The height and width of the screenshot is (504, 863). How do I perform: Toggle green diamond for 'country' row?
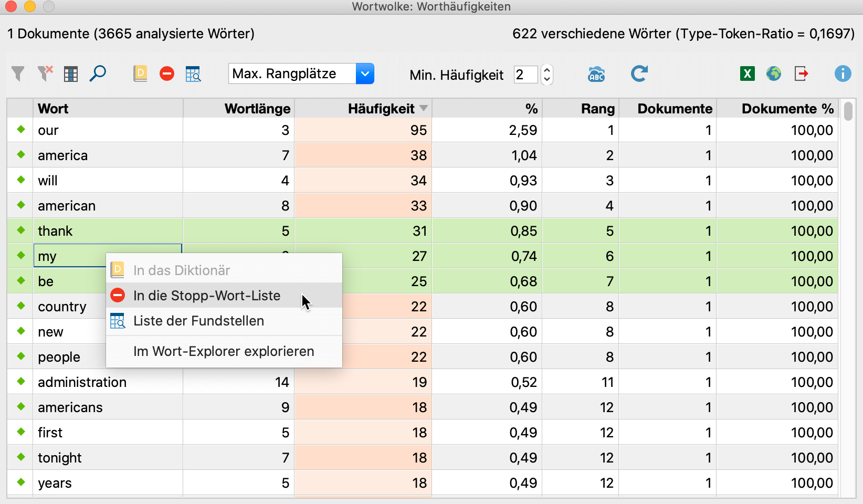point(21,306)
